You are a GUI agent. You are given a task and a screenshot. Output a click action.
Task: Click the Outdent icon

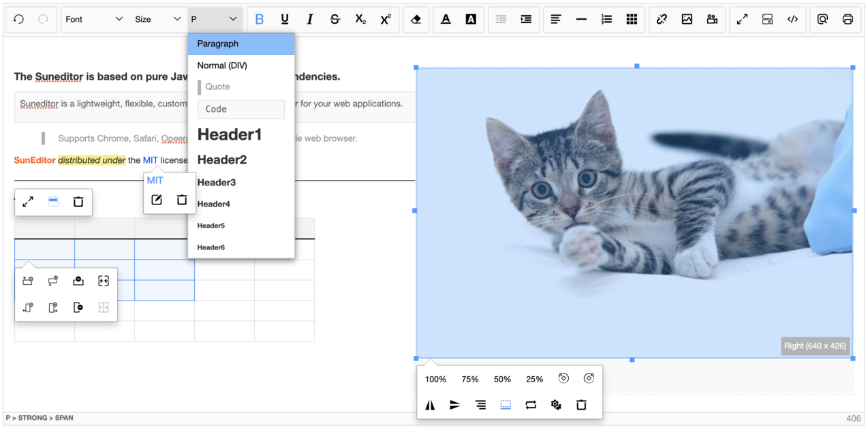pyautogui.click(x=501, y=19)
